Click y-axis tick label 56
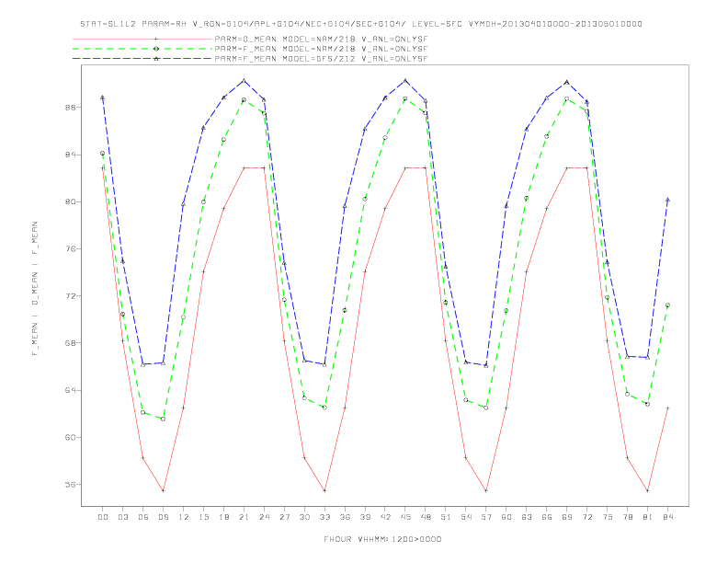The width and height of the screenshot is (728, 563). coord(72,485)
